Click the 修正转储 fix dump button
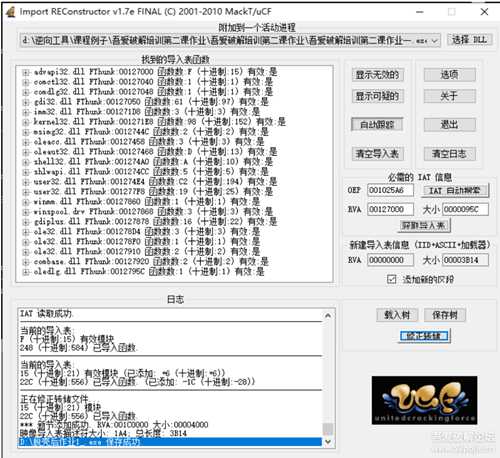The image size is (500, 458). coord(424,336)
